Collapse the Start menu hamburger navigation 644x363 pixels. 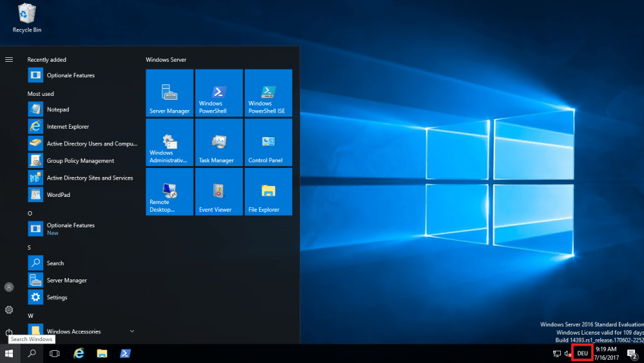[9, 59]
